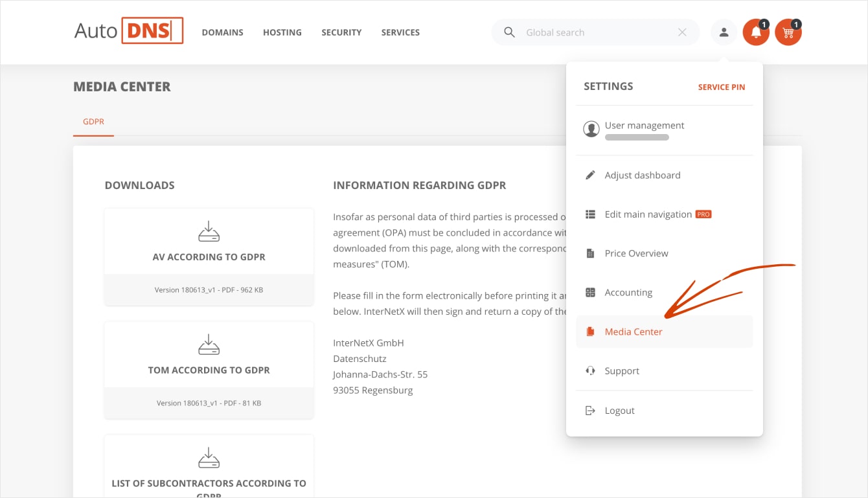Click the User management avatar icon
868x498 pixels.
(x=591, y=129)
